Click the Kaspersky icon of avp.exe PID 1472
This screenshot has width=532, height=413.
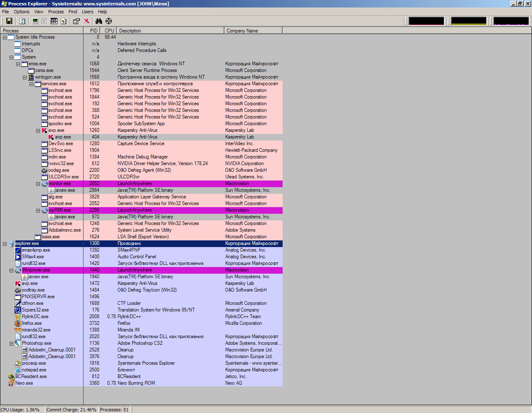(x=18, y=283)
